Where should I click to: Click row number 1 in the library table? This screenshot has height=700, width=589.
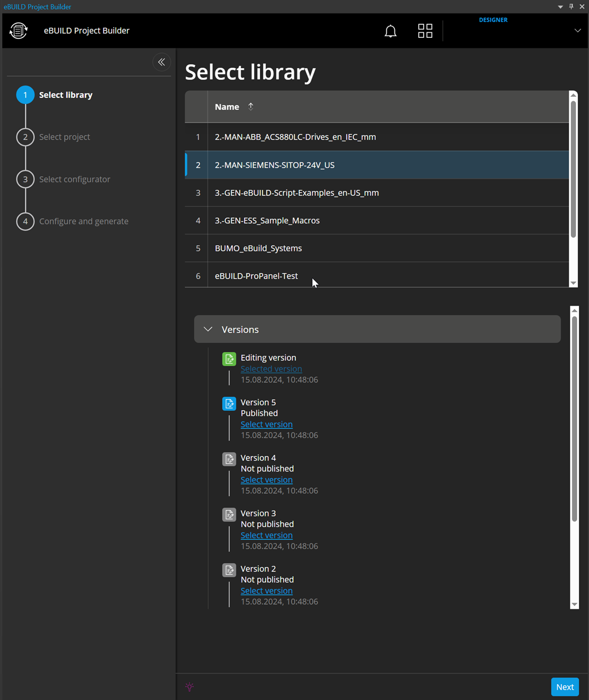point(198,137)
